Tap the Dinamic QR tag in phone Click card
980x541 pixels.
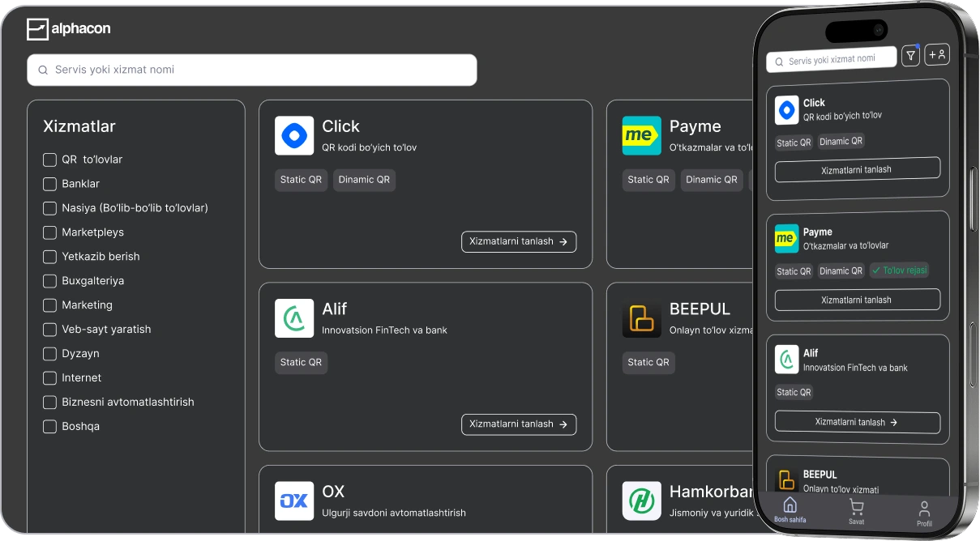(841, 141)
